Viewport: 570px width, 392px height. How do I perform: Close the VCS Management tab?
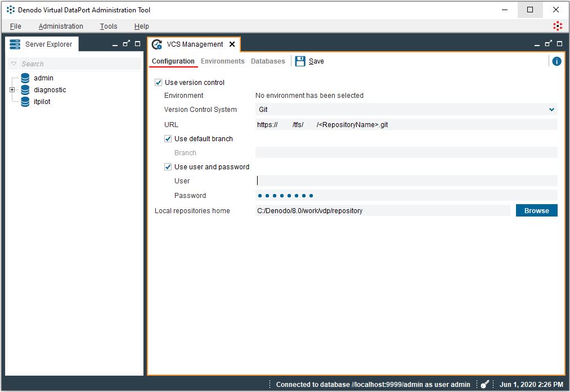(x=232, y=44)
